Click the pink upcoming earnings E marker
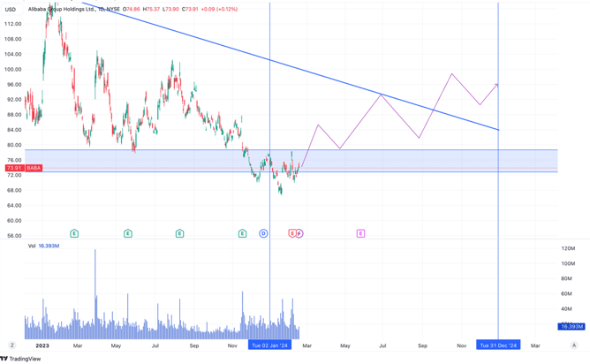 pos(360,233)
